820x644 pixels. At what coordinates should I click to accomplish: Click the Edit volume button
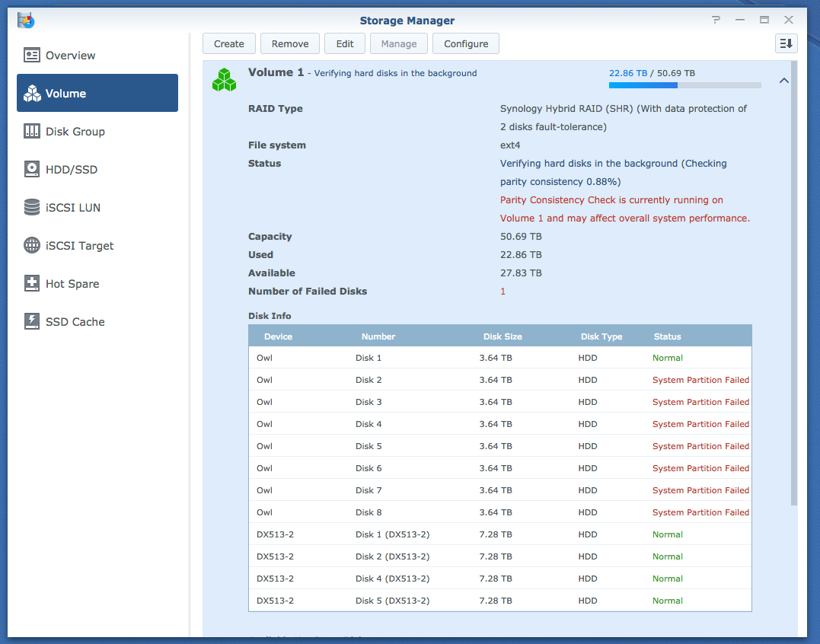tap(345, 44)
